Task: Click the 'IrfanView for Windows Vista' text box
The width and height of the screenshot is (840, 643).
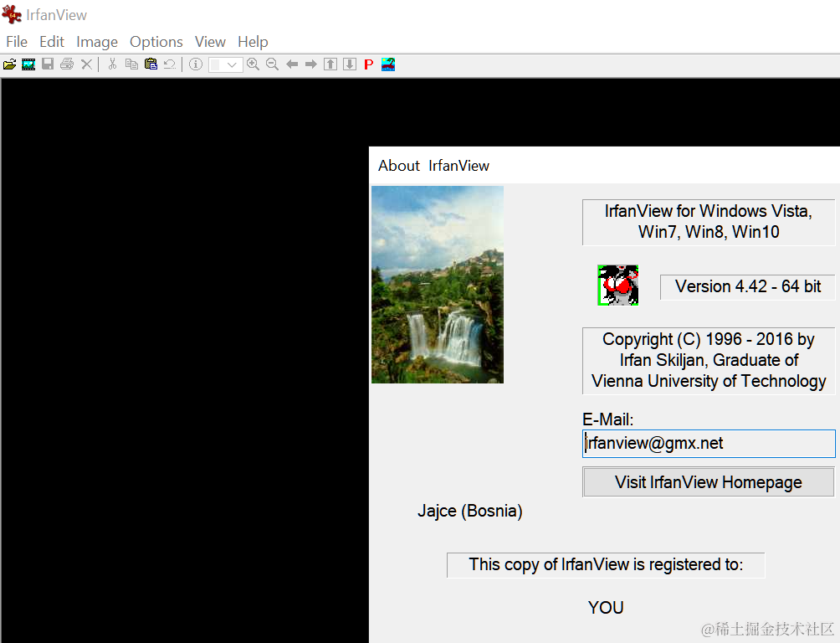Action: (x=708, y=222)
